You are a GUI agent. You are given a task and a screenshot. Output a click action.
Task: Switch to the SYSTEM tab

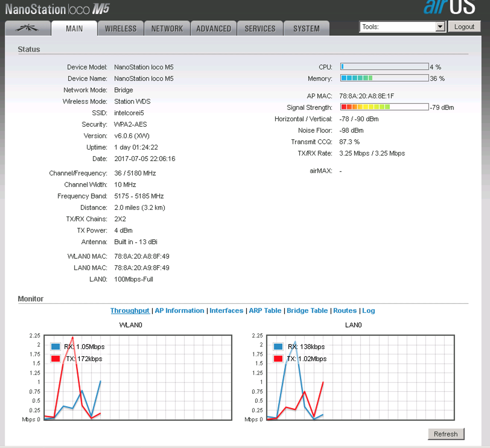(x=306, y=29)
